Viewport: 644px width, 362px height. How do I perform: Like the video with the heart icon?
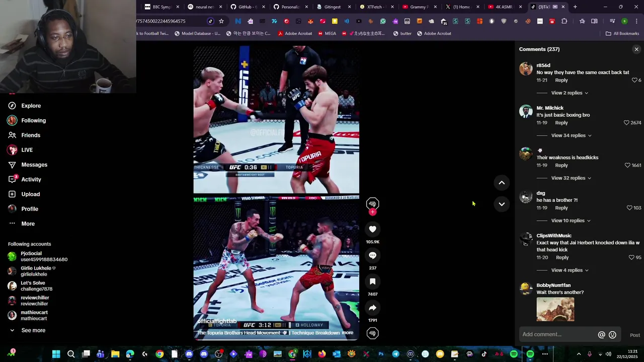click(x=372, y=229)
